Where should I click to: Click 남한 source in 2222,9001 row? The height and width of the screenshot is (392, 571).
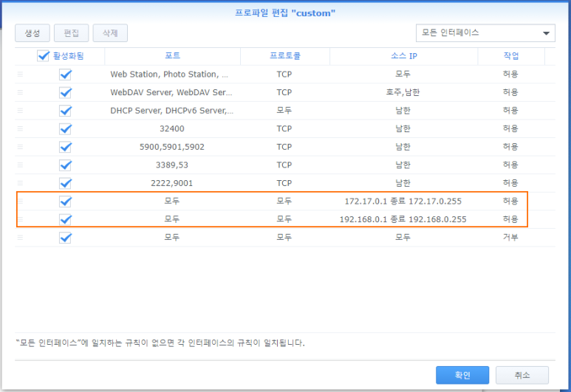(403, 183)
